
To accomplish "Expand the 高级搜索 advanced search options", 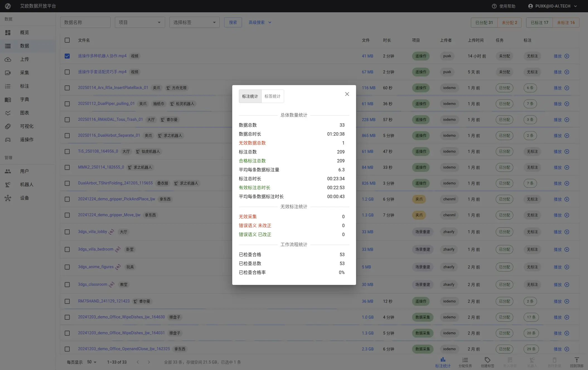I will click(259, 22).
